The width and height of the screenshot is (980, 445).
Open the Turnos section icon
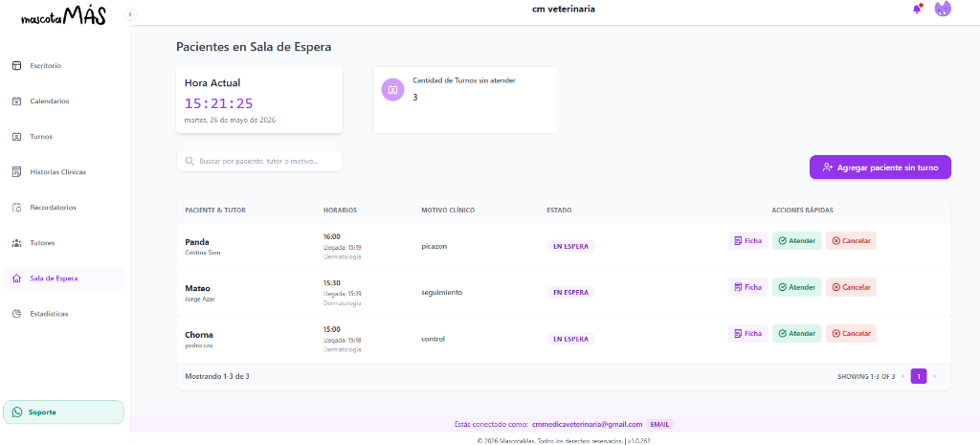click(x=17, y=136)
